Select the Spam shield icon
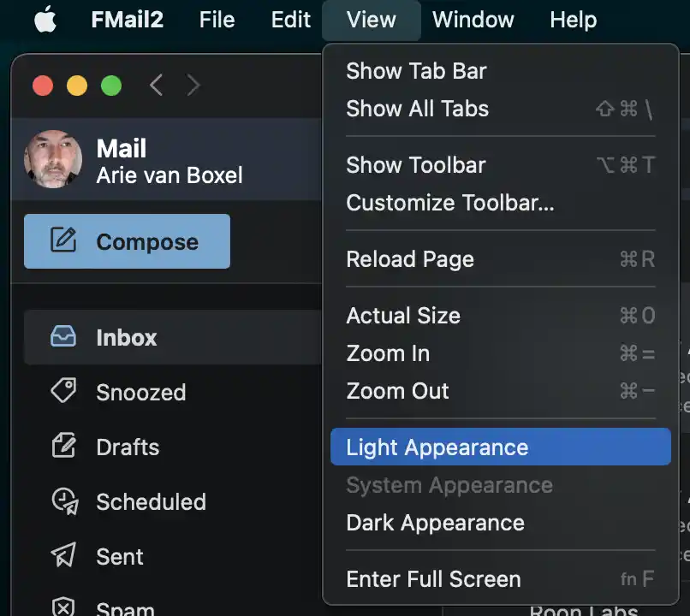 pos(63,607)
